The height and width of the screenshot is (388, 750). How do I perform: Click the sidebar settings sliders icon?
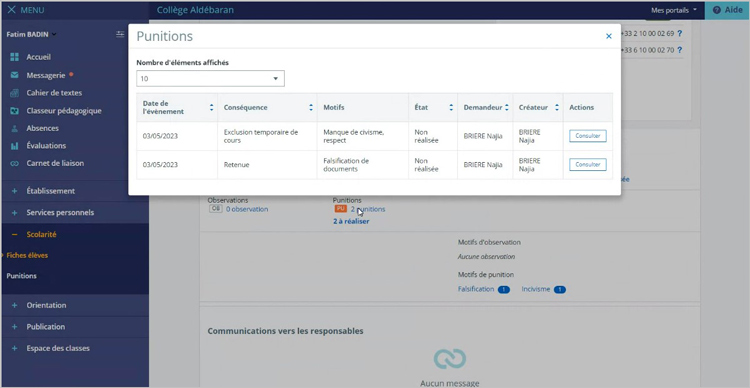tap(120, 34)
